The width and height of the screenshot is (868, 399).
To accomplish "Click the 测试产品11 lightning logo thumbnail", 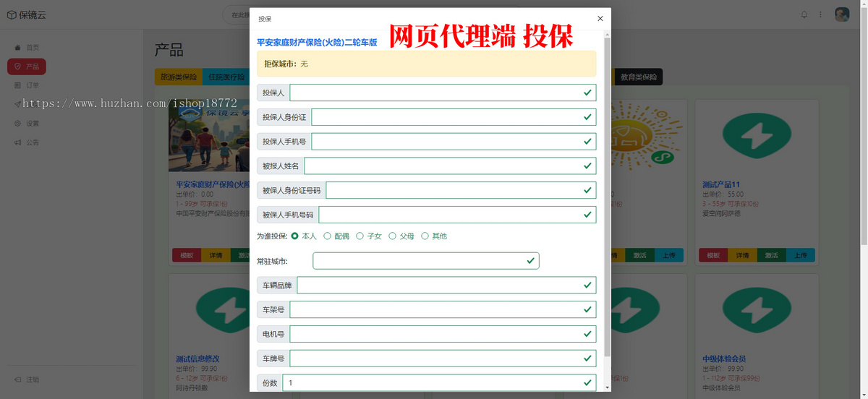I will pos(757,137).
